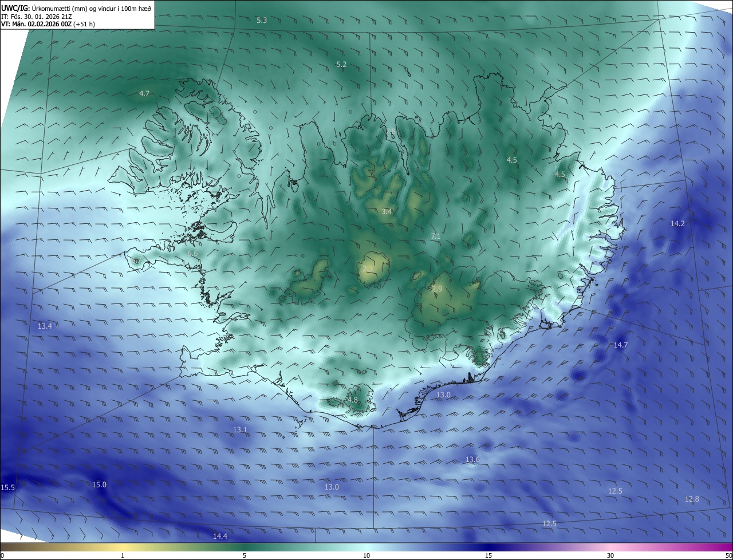Pick the 3.4 value label
733x560 pixels.
click(x=387, y=211)
